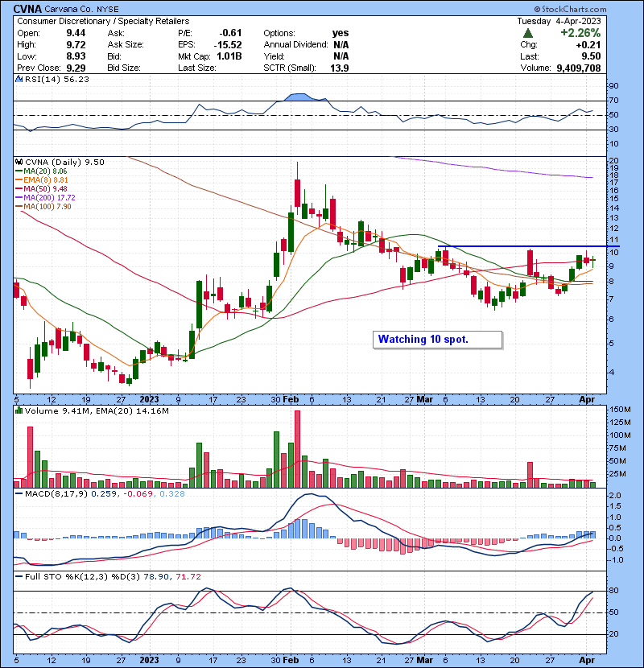Click the MACD(8,17,9) indicator label text
This screenshot has width=644, height=668.
[56, 494]
